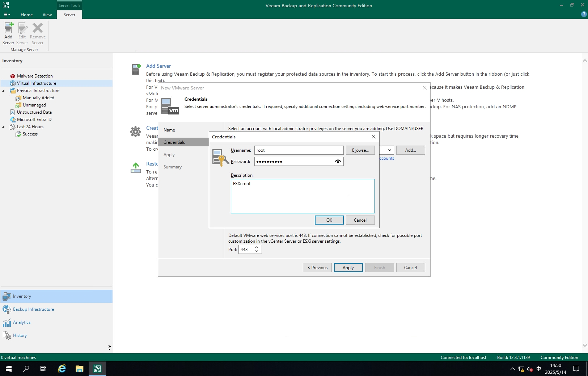Screen dimensions: 588x376
Task: Switch to the View ribbon tab
Action: point(47,15)
